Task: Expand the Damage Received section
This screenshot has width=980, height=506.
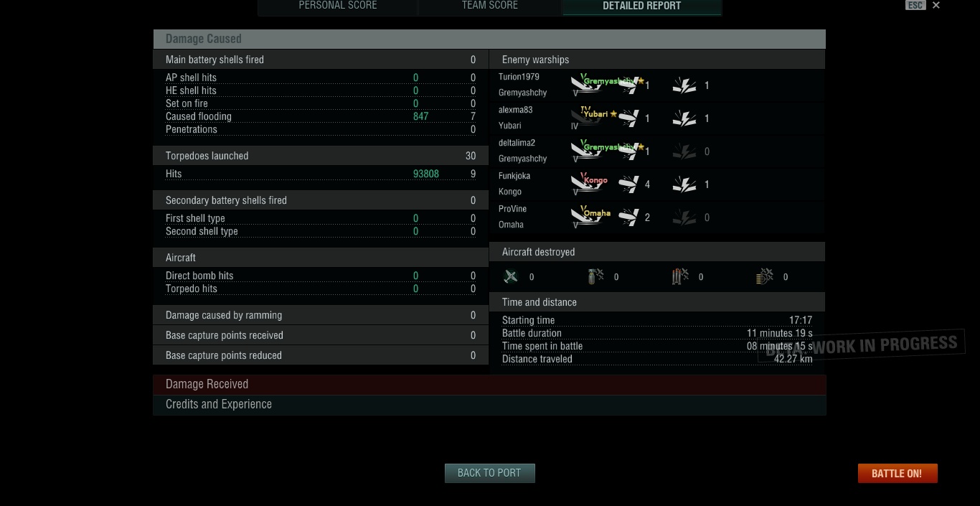Action: pyautogui.click(x=489, y=384)
